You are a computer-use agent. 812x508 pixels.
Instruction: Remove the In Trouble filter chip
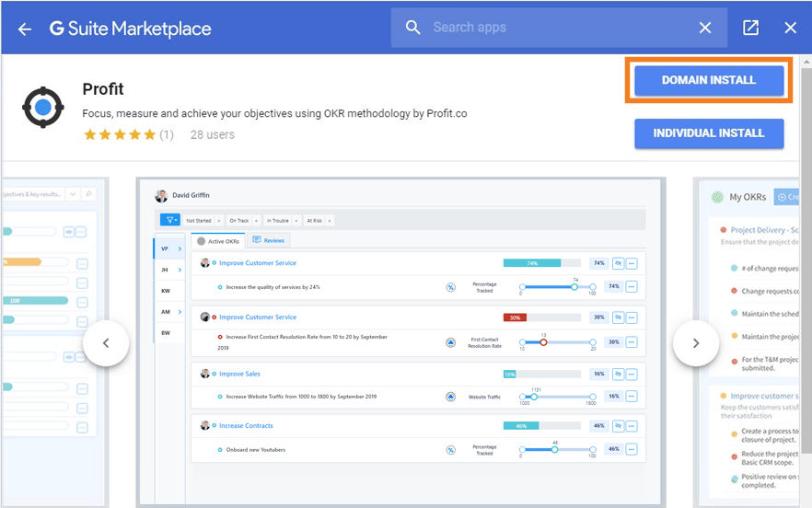(x=296, y=221)
